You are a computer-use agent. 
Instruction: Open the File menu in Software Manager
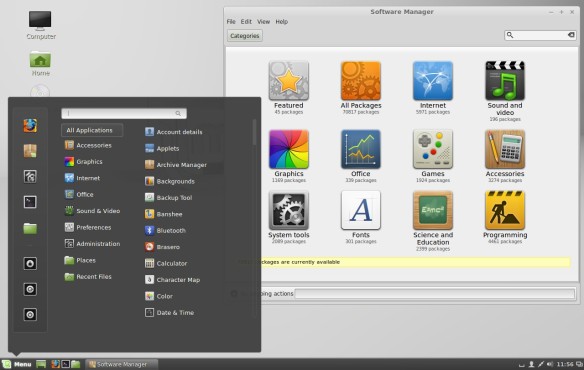click(231, 22)
